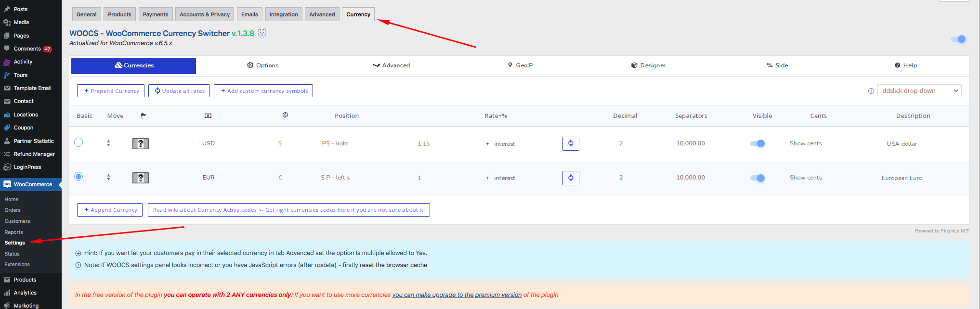Click the WooCommerce logo icon
The image size is (980, 309).
pos(7,184)
